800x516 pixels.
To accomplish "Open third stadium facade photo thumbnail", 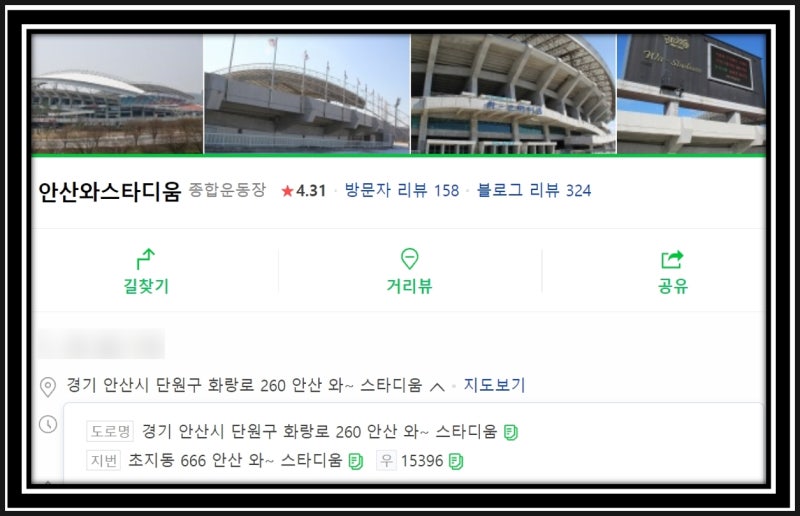I will 513,94.
